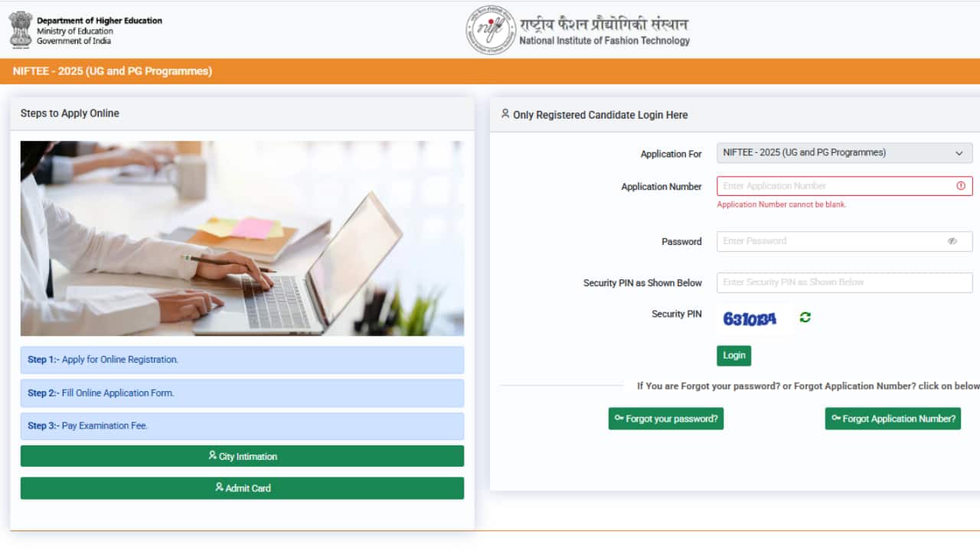Select Step 2 Fill Online Application Form
Screen dimensions: 980x551
coord(242,393)
